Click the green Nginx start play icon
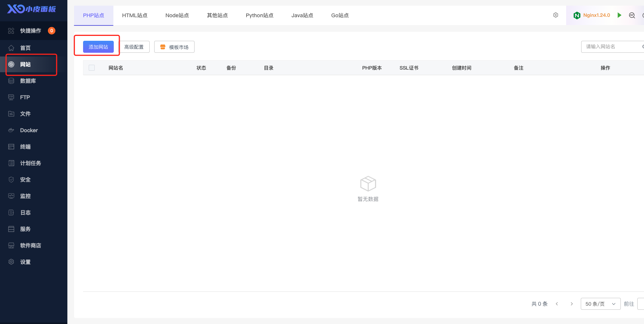The height and width of the screenshot is (324, 644). 619,15
